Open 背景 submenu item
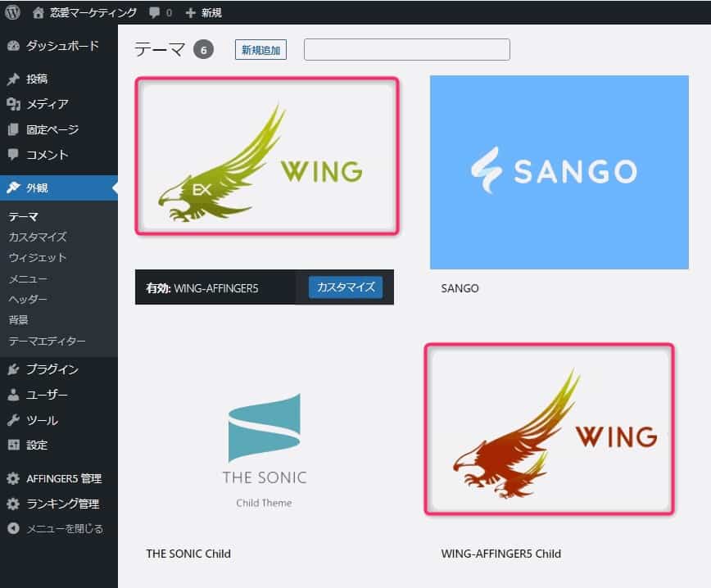Screen dimensions: 711x588 click(18, 319)
